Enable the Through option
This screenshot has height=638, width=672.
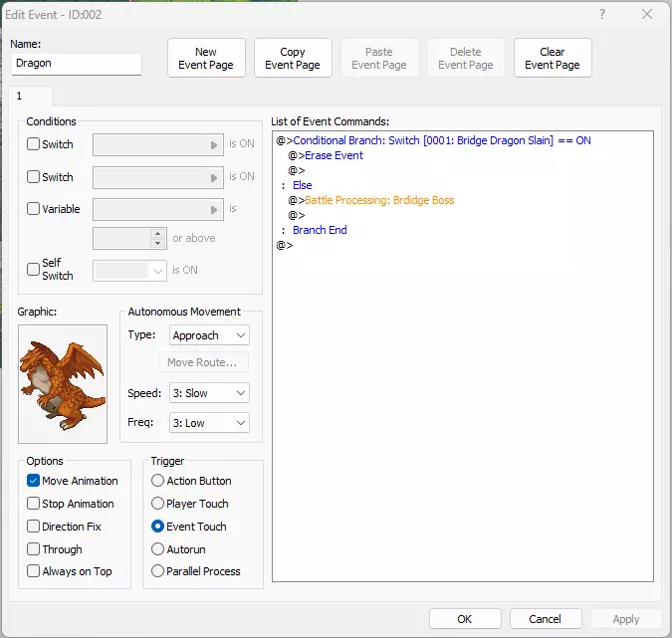point(33,548)
